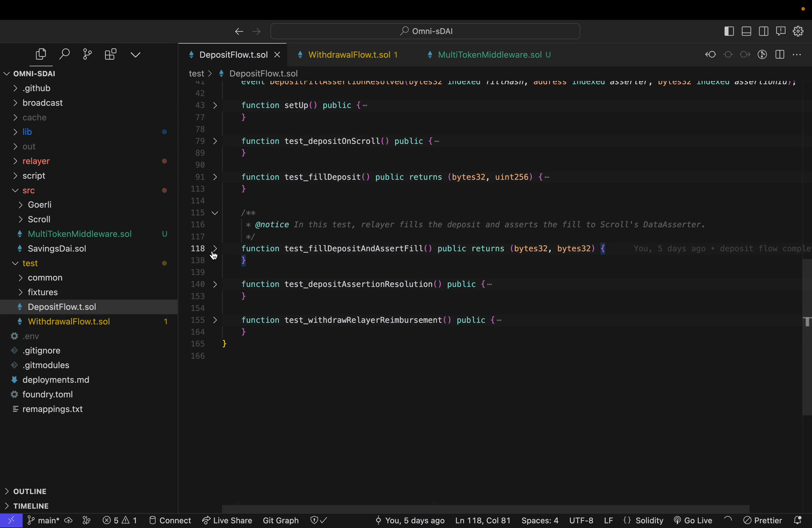Viewport: 812px width, 528px height.
Task: Click Connect in the status bar
Action: tap(170, 520)
